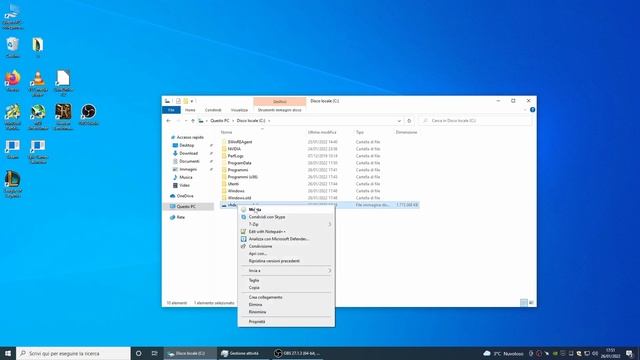Expand the address bar history dropdown
The width and height of the screenshot is (640, 360).
(x=399, y=121)
